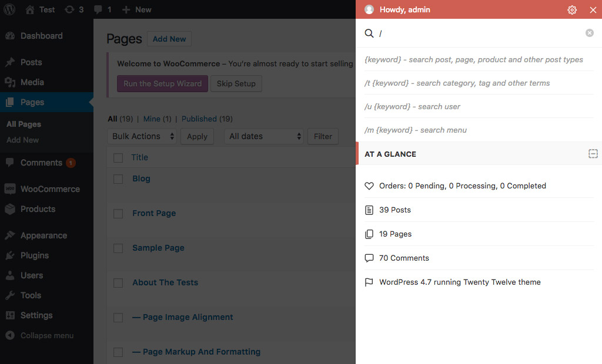Collapse the At a Glance section icon

[x=593, y=154]
